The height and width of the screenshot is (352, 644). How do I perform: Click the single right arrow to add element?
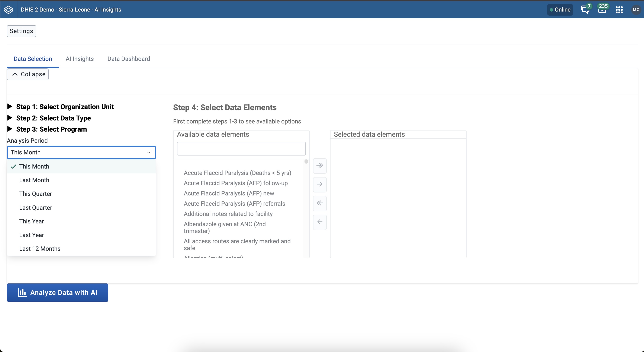[x=320, y=185]
